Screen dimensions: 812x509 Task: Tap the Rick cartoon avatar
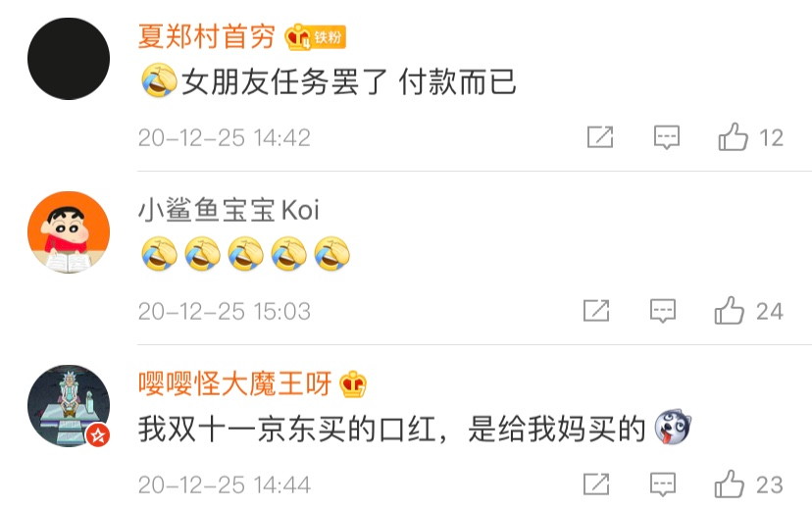[x=69, y=405]
